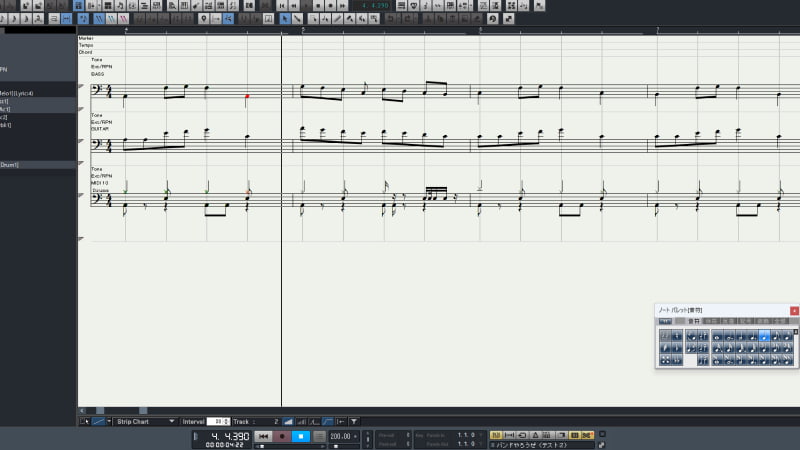Click the Interval value field
Viewport: 800px width, 450px height.
tap(218, 421)
